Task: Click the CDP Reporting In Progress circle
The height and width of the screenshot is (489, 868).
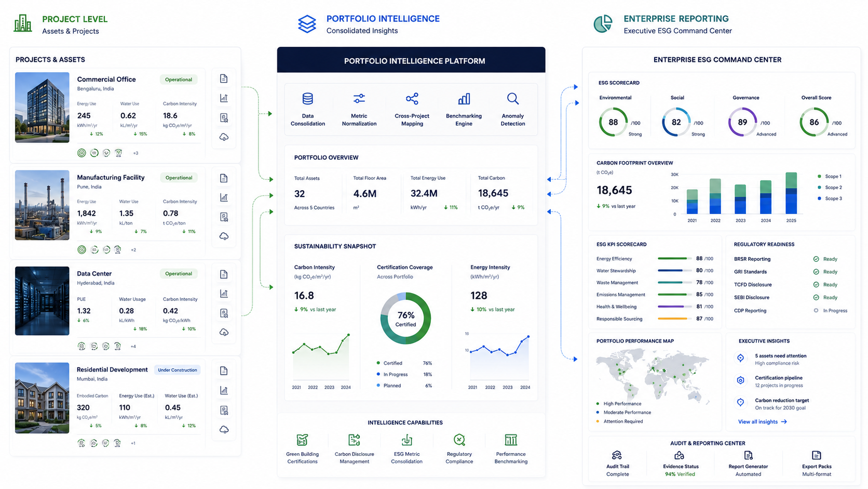Action: click(816, 311)
